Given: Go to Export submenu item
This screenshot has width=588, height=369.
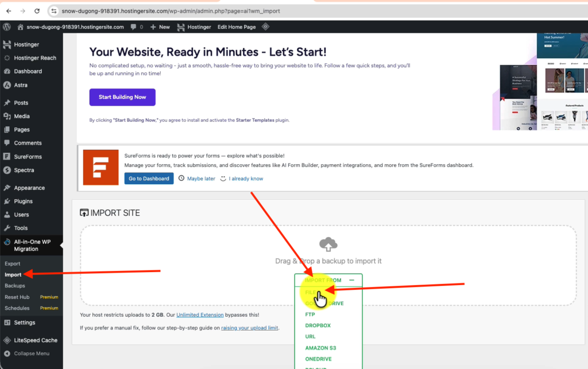Looking at the screenshot, I should (13, 264).
